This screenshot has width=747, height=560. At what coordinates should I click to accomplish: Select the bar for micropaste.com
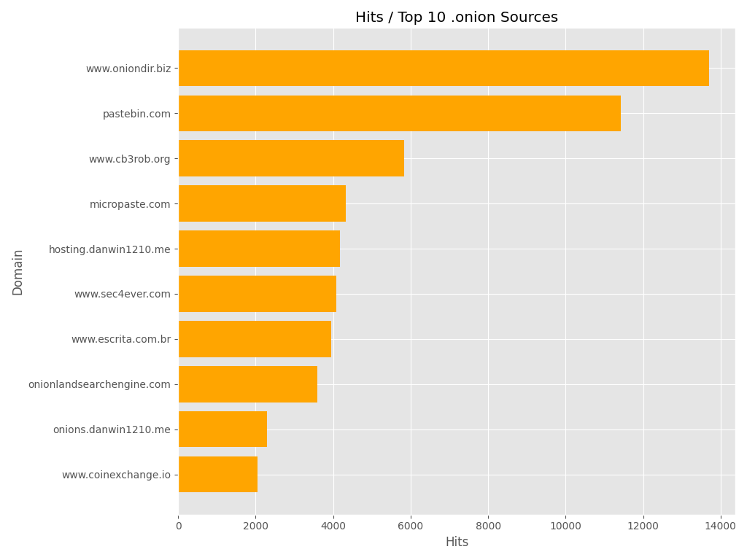[262, 203]
